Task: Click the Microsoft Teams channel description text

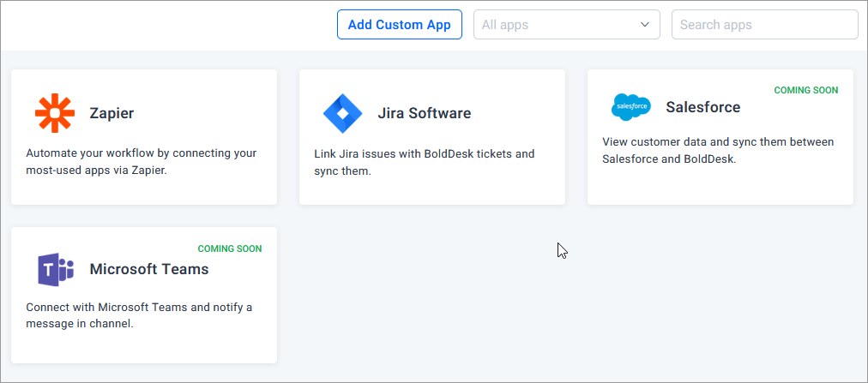Action: [139, 315]
